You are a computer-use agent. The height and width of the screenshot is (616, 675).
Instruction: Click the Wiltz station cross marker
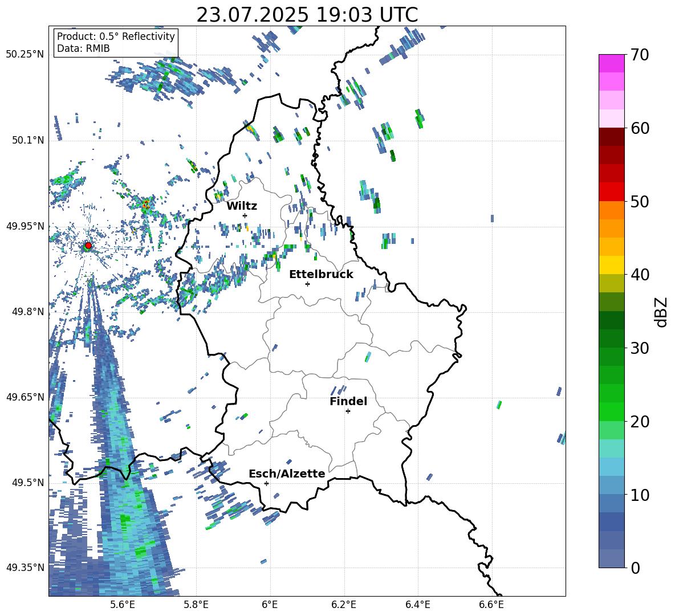[245, 215]
